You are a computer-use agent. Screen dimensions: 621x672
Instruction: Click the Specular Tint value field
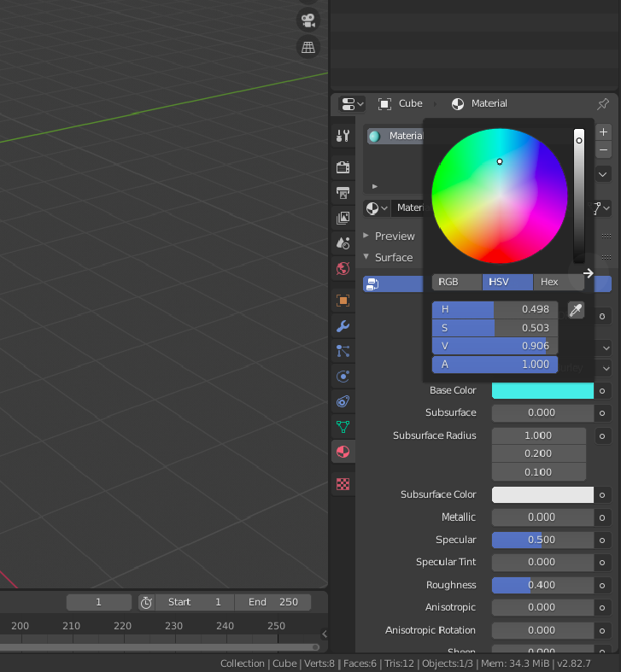542,563
